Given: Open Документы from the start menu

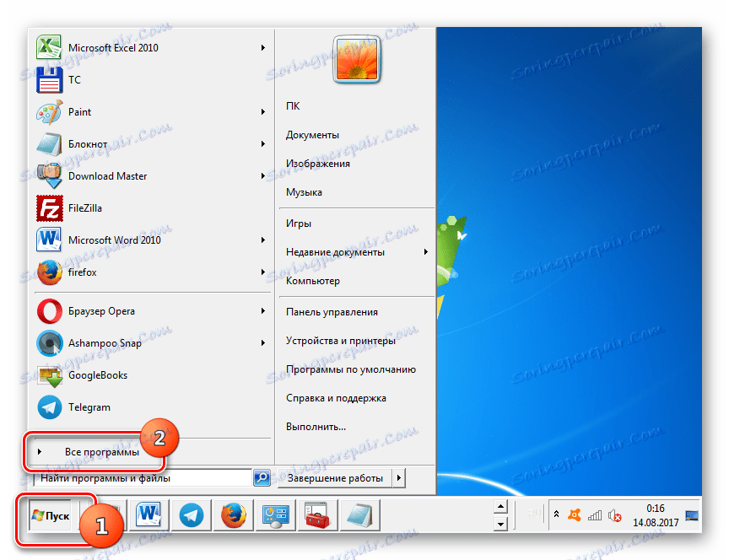Looking at the screenshot, I should (x=312, y=135).
